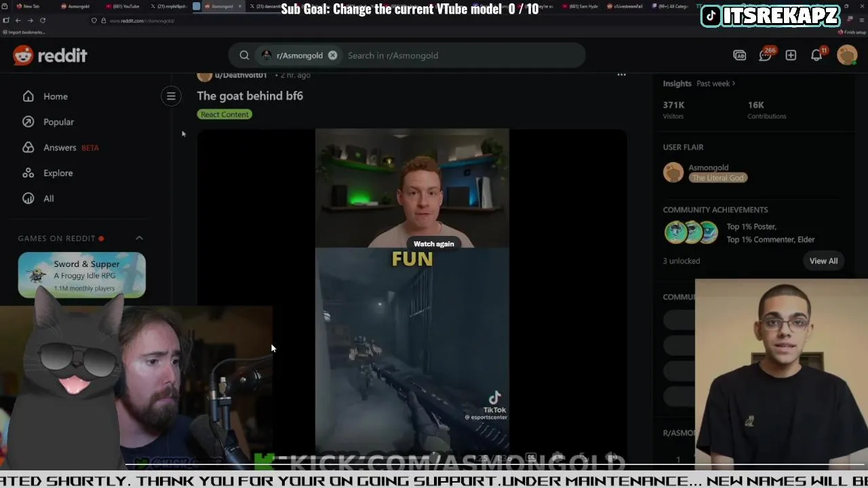
Task: Click the search magnifier icon
Action: (244, 56)
